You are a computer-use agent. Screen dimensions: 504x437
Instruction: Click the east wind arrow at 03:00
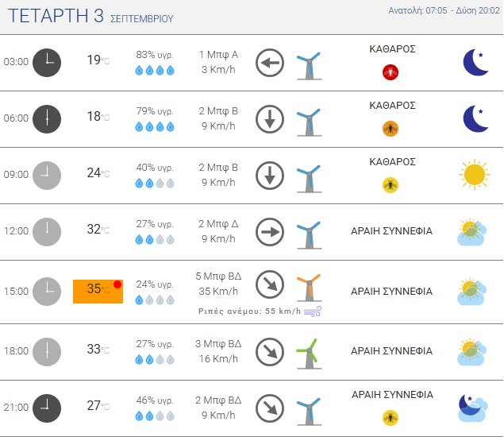point(270,62)
